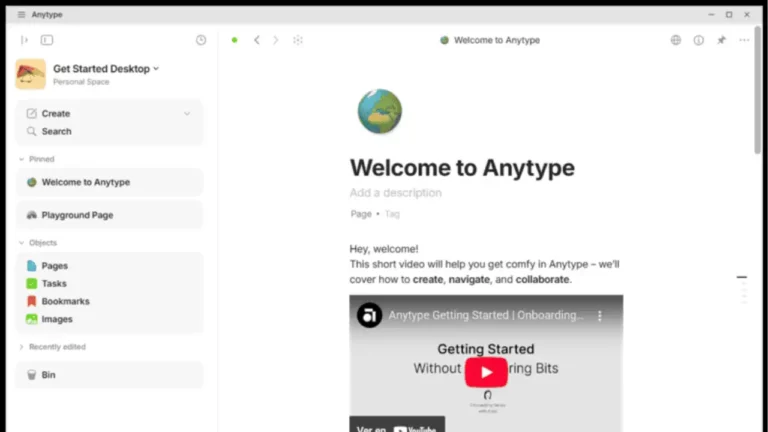Open the graph view icon

298,40
